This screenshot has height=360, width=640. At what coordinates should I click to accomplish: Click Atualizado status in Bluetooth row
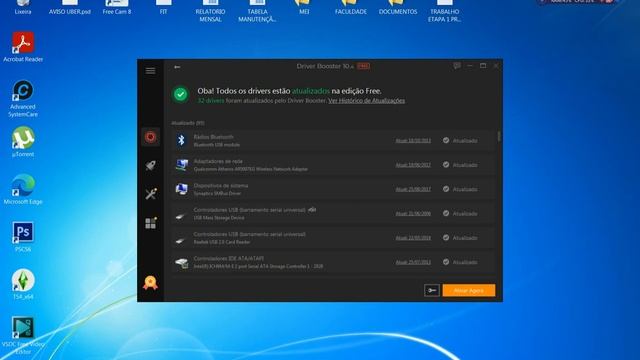(x=460, y=140)
